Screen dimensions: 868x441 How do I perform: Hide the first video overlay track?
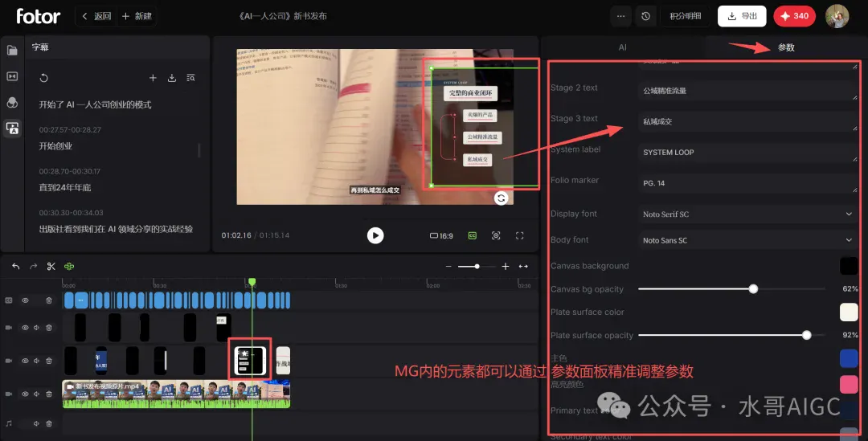[25, 328]
